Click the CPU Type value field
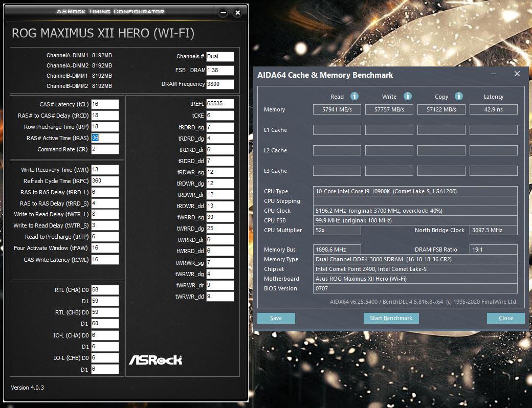 (x=415, y=191)
